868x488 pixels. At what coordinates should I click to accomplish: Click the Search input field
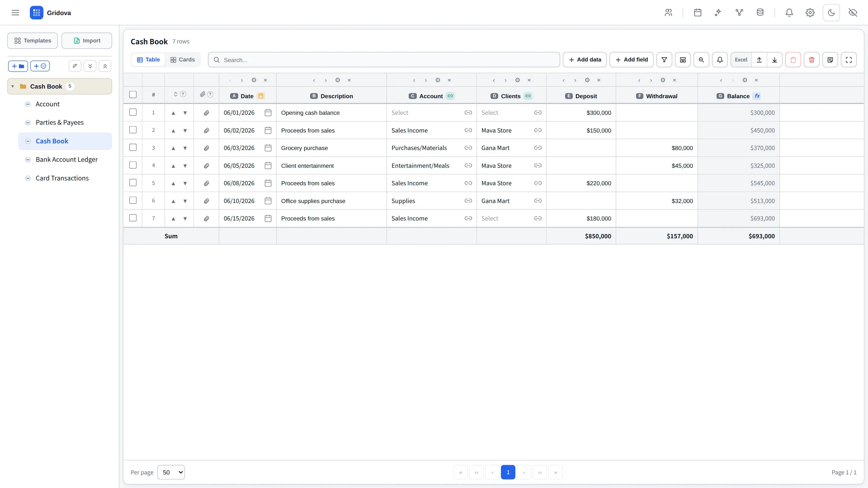384,60
